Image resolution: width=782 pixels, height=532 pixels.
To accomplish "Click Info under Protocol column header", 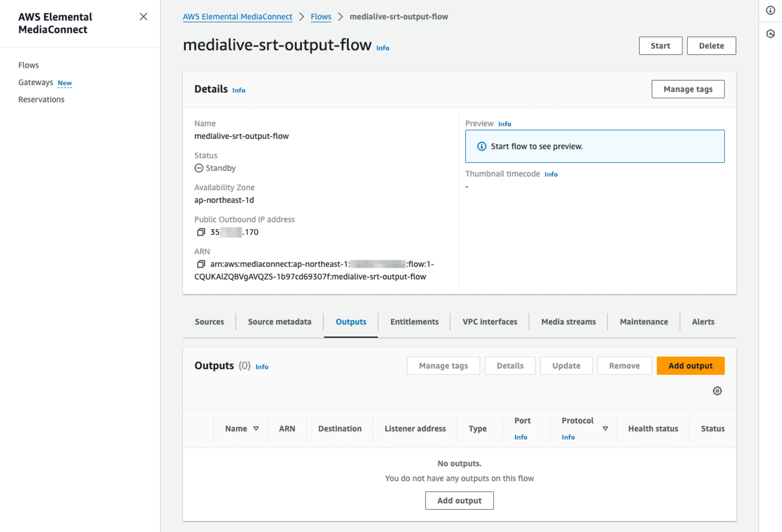I will (x=568, y=437).
